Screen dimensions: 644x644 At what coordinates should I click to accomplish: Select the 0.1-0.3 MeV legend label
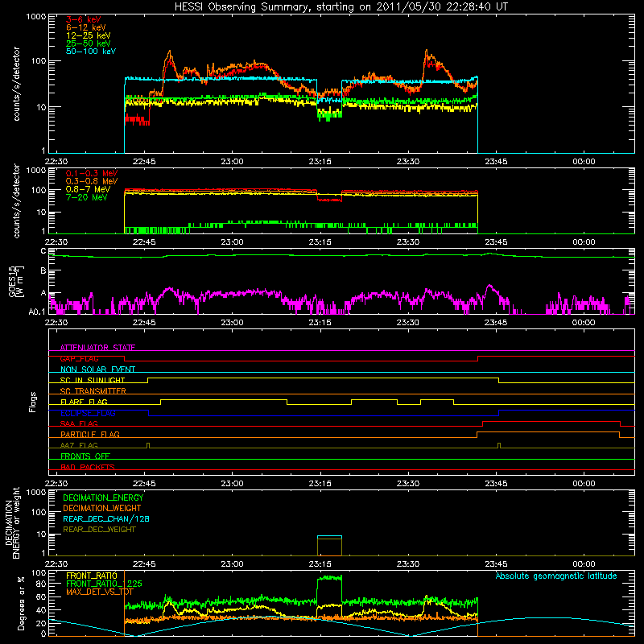(x=92, y=173)
